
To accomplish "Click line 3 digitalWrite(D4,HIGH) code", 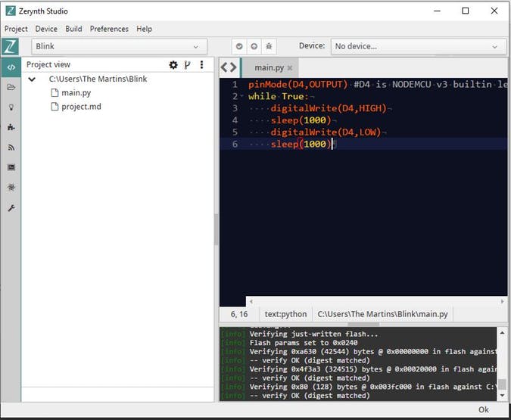I will 329,108.
